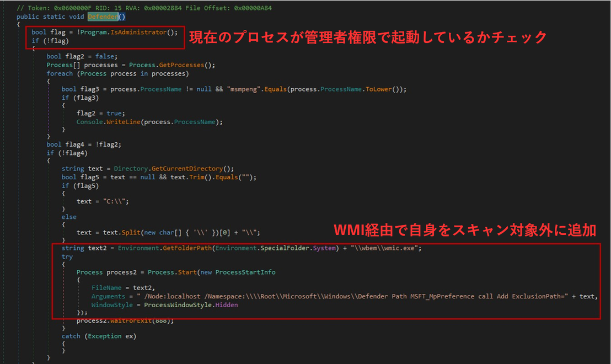Click the 'if (!flag)' statement
The width and height of the screenshot is (611, 364).
coord(50,41)
